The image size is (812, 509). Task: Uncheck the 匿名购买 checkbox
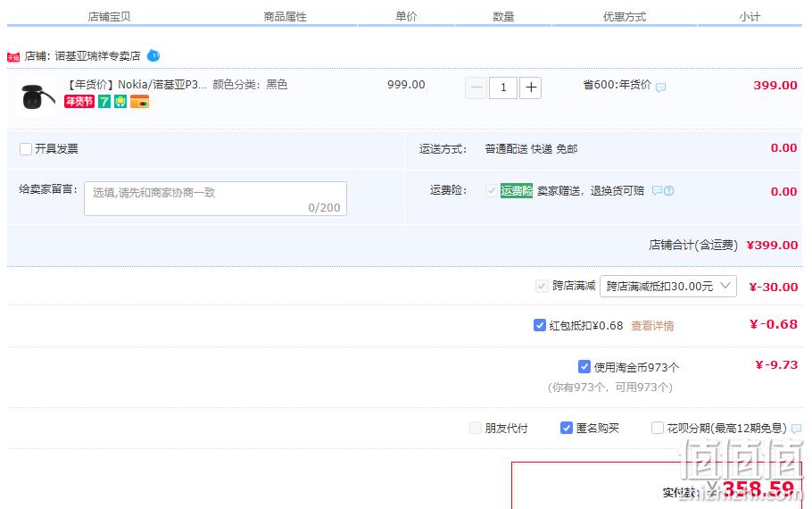click(x=567, y=428)
